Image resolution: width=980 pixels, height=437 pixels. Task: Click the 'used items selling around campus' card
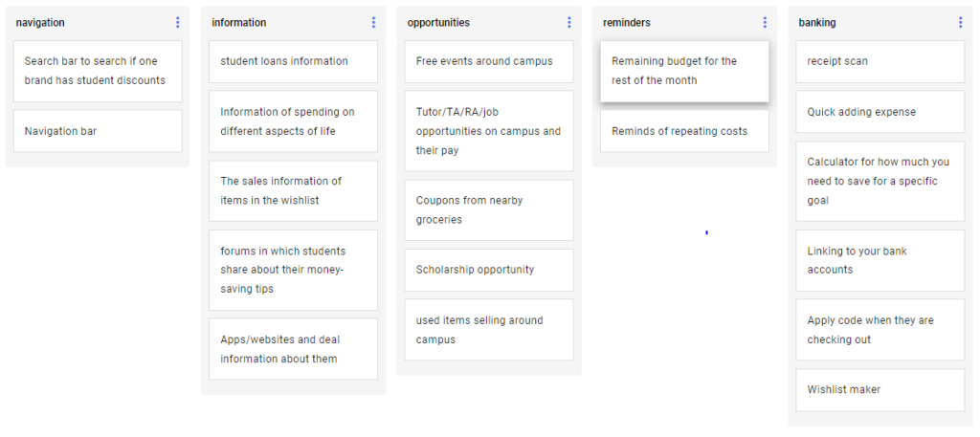coord(488,330)
